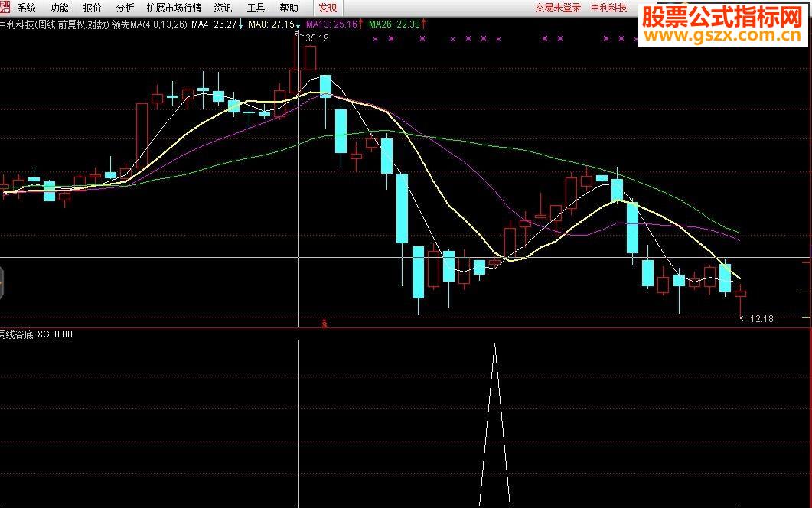Image resolution: width=812 pixels, height=508 pixels.
Task: Open the 分析 menu
Action: tap(125, 8)
